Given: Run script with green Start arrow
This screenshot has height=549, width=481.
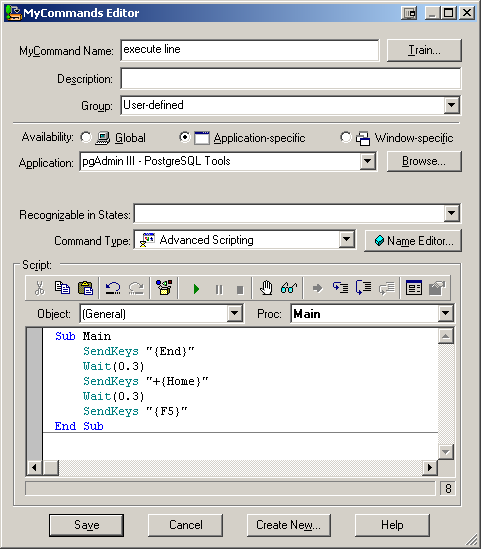Looking at the screenshot, I should [196, 289].
